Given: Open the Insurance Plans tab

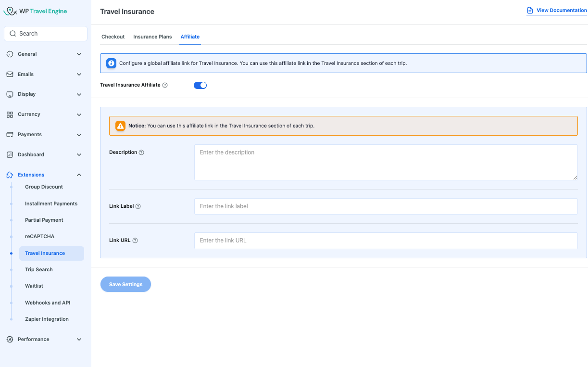Looking at the screenshot, I should pos(152,37).
